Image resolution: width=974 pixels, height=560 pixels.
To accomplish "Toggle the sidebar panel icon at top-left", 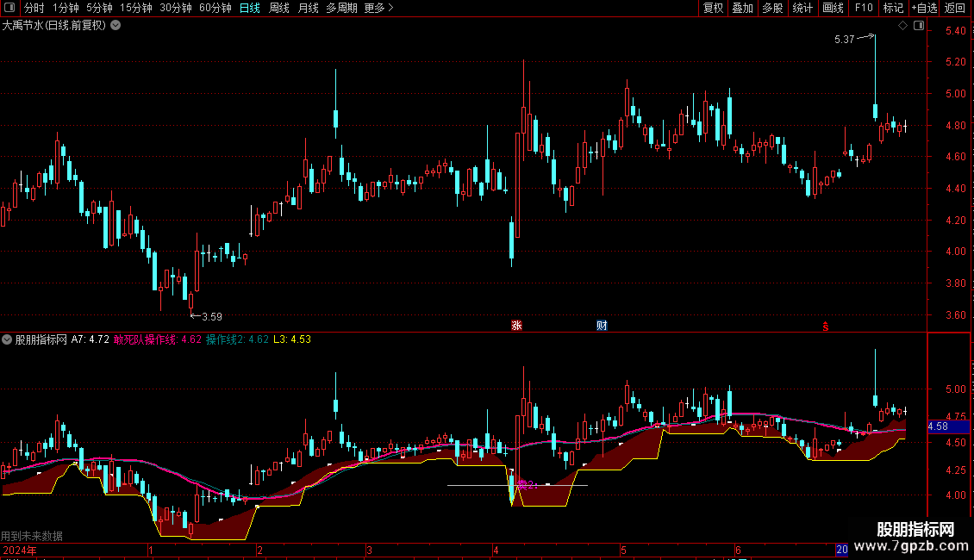I will (9, 8).
